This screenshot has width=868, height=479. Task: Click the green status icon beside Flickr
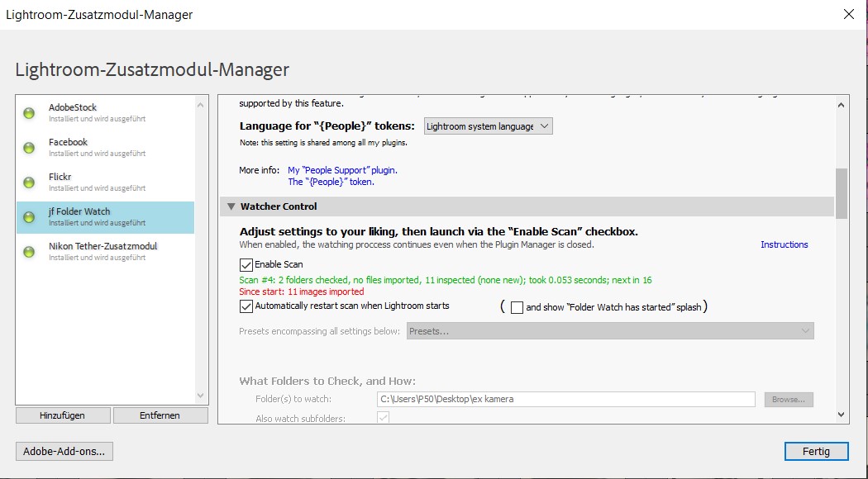29,183
